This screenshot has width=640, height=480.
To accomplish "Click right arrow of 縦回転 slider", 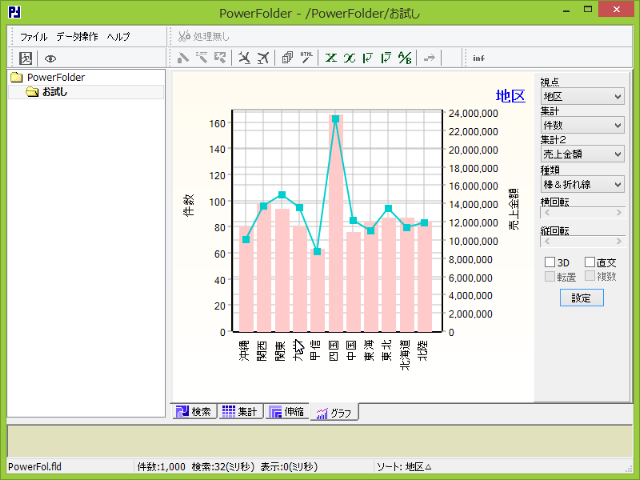I will 619,242.
